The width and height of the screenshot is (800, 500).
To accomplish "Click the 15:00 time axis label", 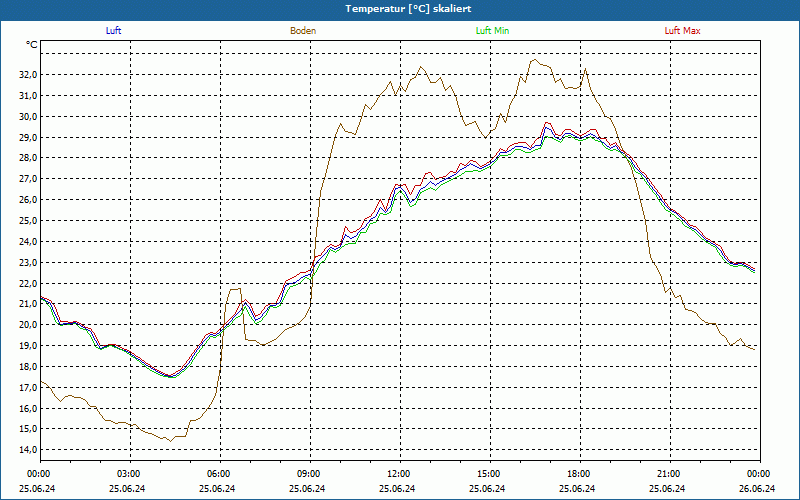I will coord(487,474).
